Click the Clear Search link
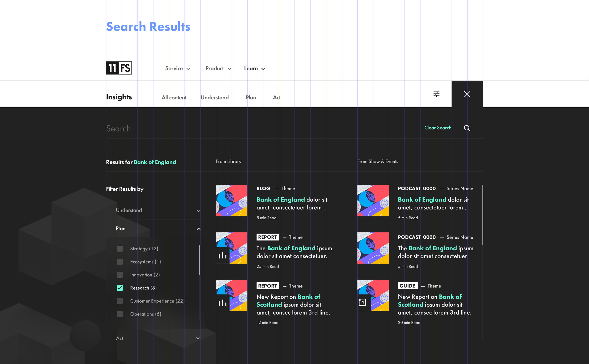 point(438,128)
